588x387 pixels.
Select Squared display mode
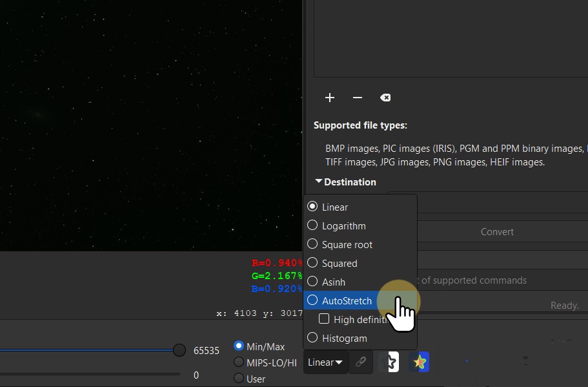tap(339, 263)
